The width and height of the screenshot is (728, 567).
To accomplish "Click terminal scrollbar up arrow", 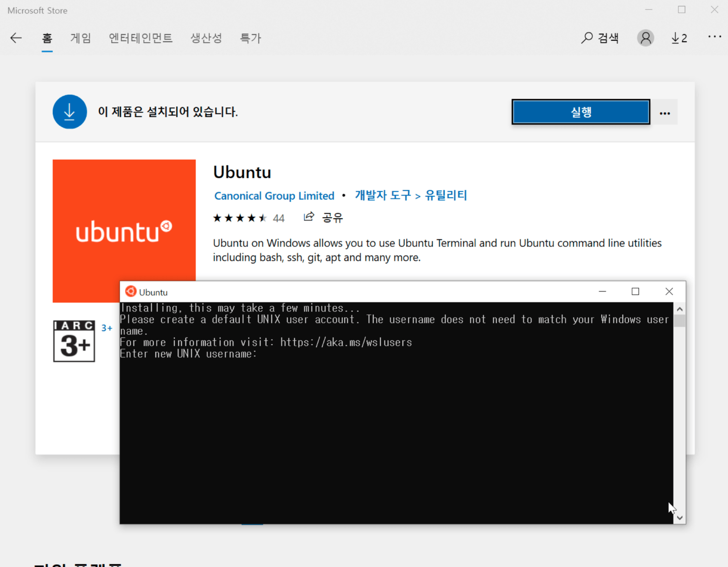I will coord(679,309).
